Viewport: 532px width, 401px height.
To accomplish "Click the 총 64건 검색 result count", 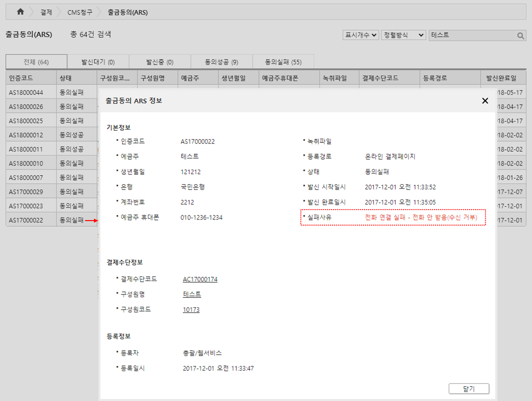I will tap(91, 34).
